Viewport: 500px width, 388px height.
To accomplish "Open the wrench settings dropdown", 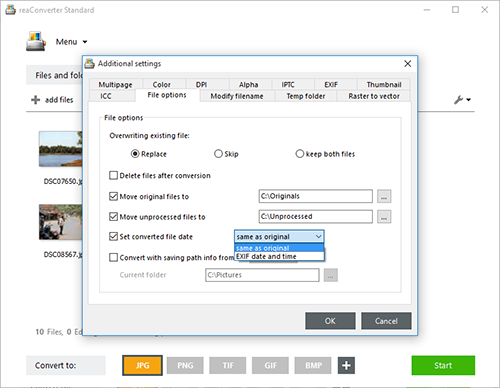I will tap(462, 100).
